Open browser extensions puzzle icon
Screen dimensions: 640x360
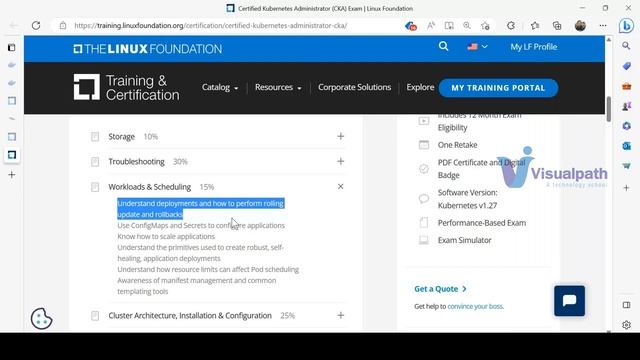(x=511, y=25)
